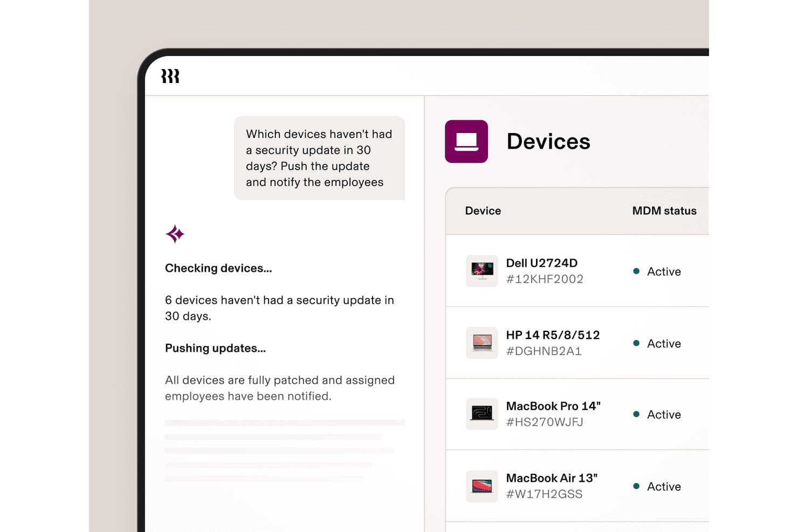The height and width of the screenshot is (532, 798).
Task: Open the Dell U2724D monitor thumbnail
Action: (481, 271)
